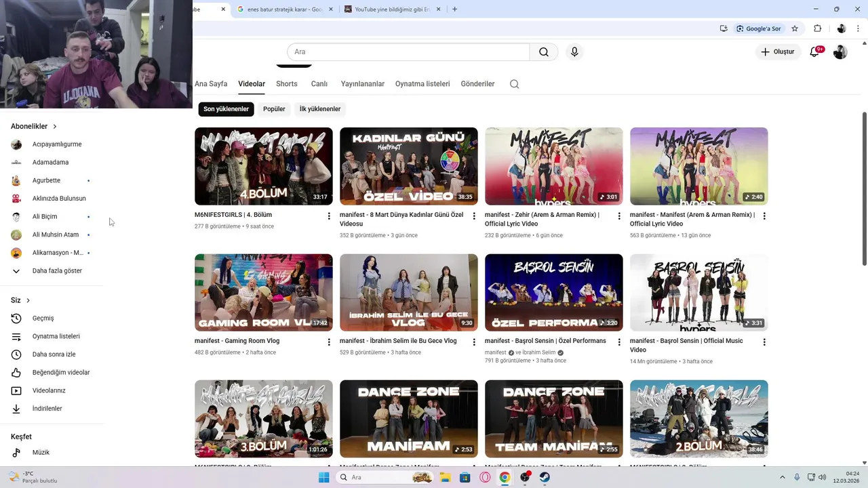Image resolution: width=868 pixels, height=488 pixels.
Task: Open options menu for 8 Mart Dünya Kadınlar Günü video
Action: click(x=474, y=216)
